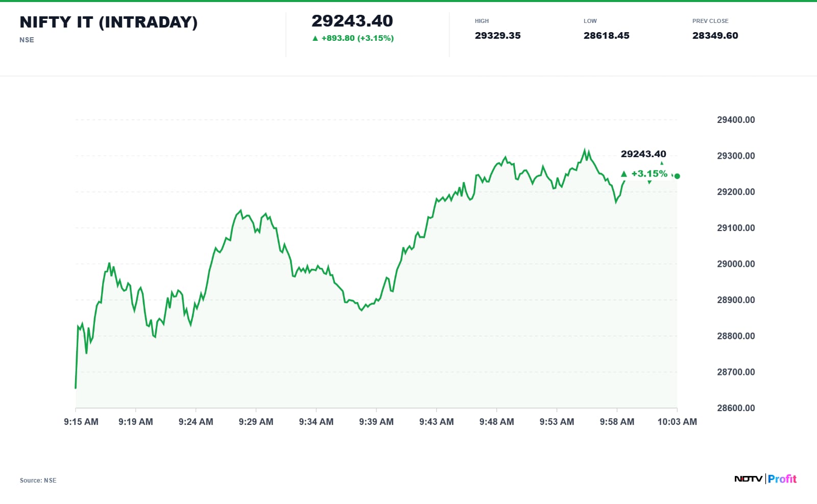Click the high value 29329.35
Image resolution: width=817 pixels, height=504 pixels.
click(x=498, y=36)
